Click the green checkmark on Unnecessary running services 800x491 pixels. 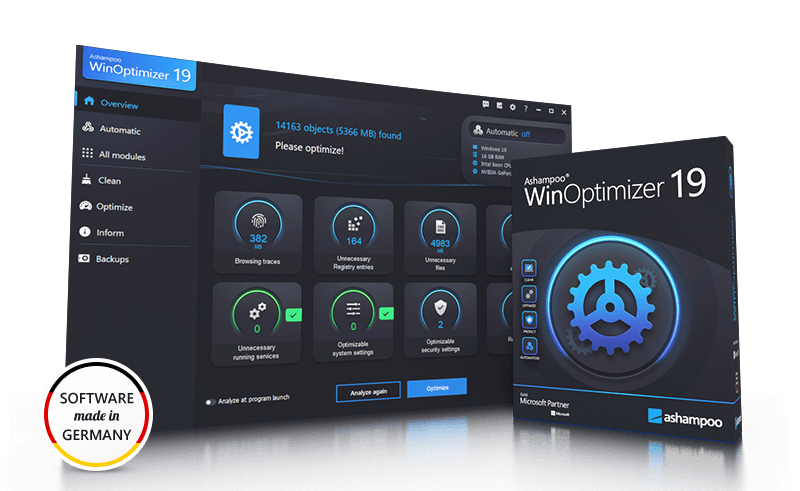(293, 315)
